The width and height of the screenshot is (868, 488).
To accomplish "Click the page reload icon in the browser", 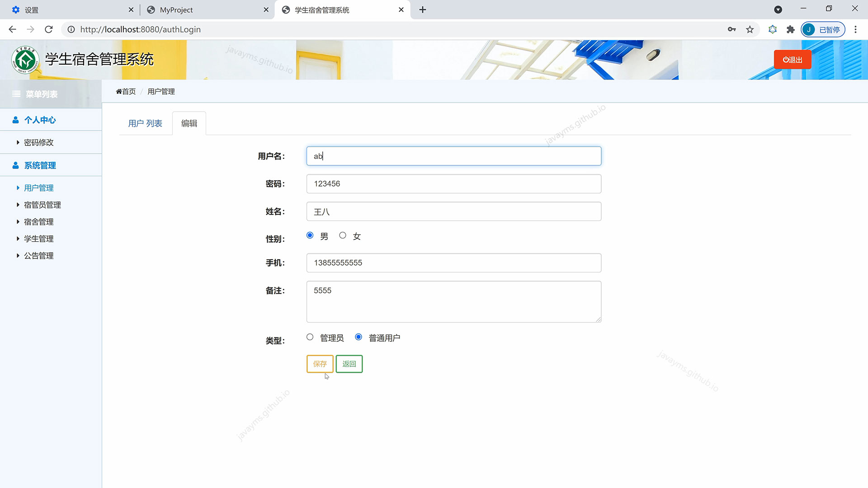I will (48, 29).
